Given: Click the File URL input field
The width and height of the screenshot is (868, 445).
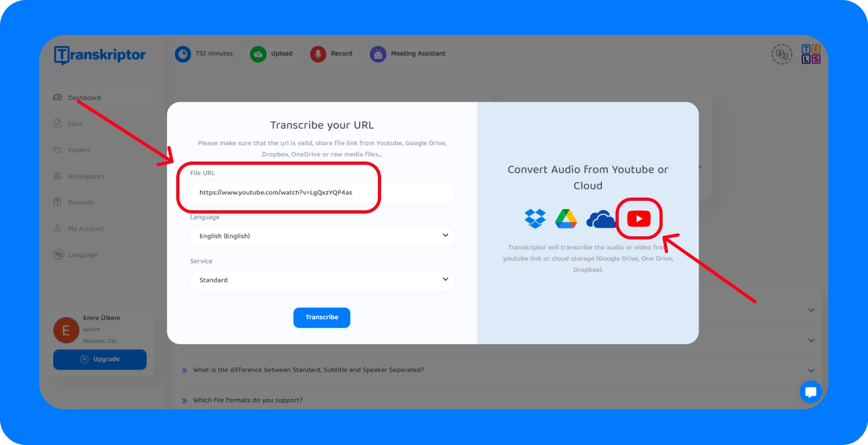Looking at the screenshot, I should [322, 192].
